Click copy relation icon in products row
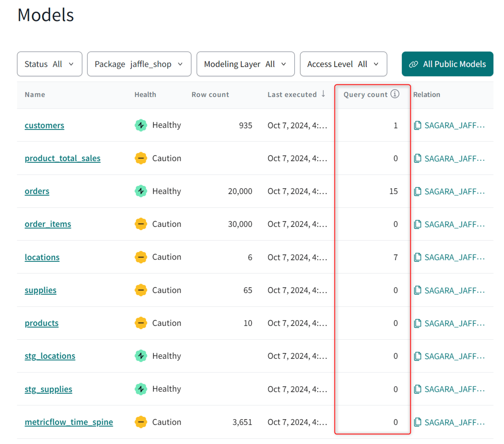Viewport: 504px width, 444px height. [418, 323]
